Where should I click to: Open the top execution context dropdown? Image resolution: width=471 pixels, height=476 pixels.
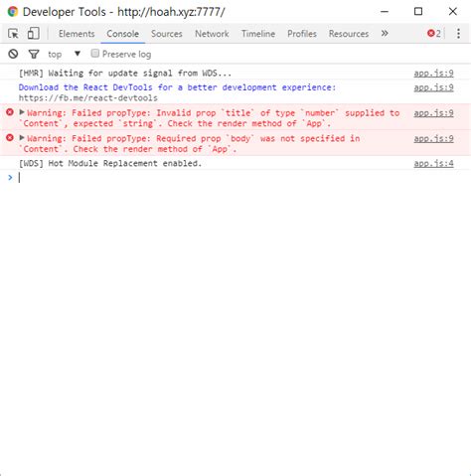click(65, 54)
